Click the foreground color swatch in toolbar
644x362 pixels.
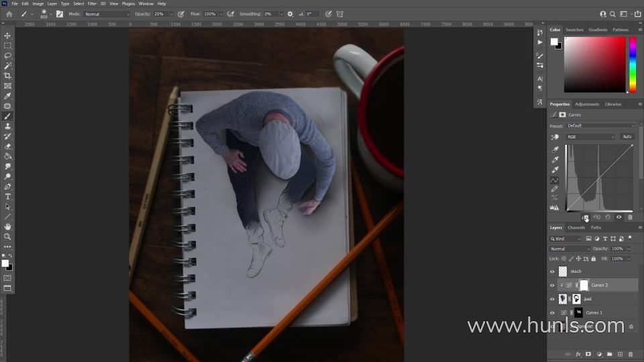(x=5, y=263)
